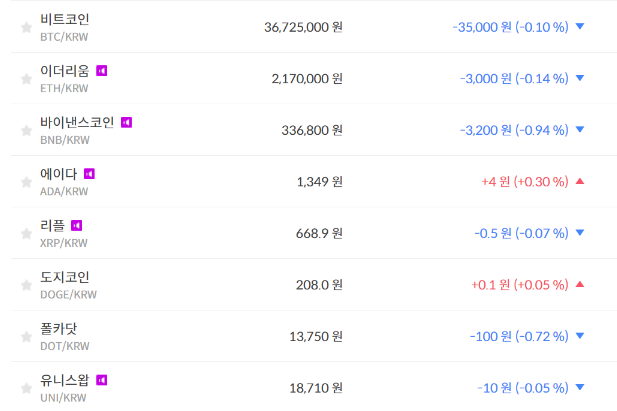Click purple badge icon next to 리플

click(x=76, y=225)
